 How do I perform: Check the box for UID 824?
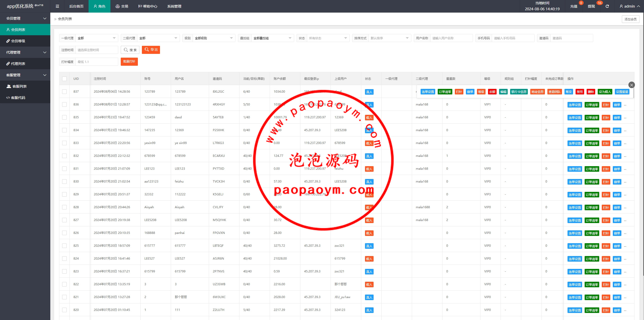click(x=64, y=259)
